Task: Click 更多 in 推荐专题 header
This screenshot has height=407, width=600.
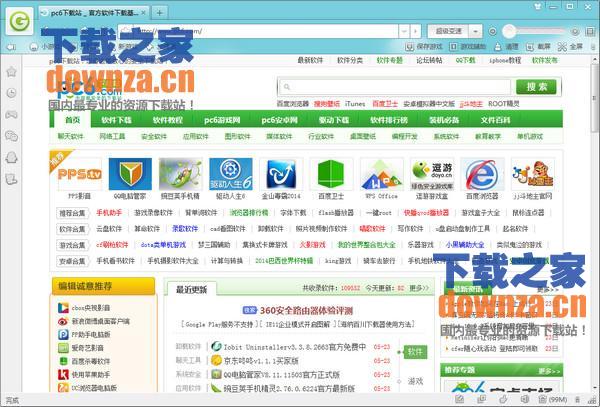Action: pos(549,371)
